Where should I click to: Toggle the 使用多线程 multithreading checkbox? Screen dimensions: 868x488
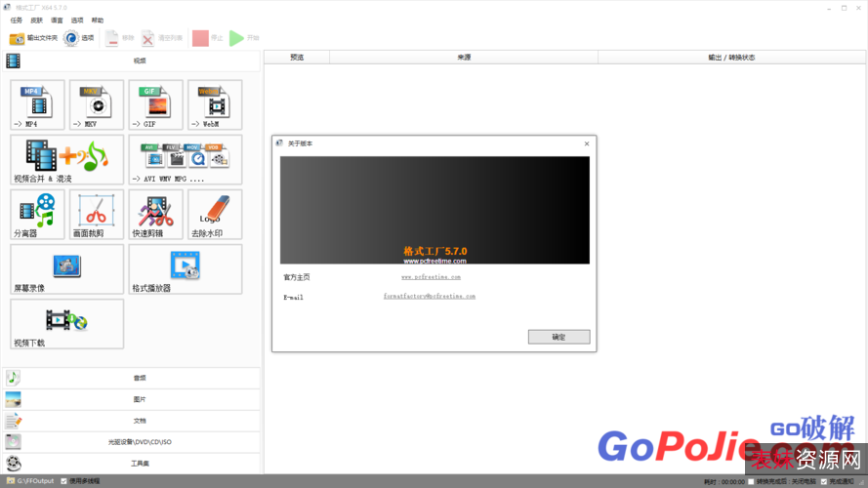(63, 481)
